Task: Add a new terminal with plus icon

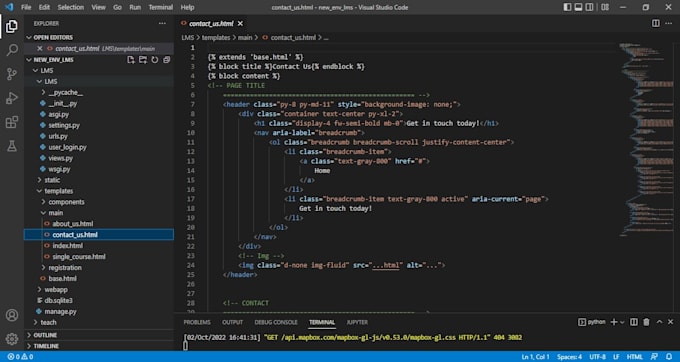Action: (x=614, y=322)
